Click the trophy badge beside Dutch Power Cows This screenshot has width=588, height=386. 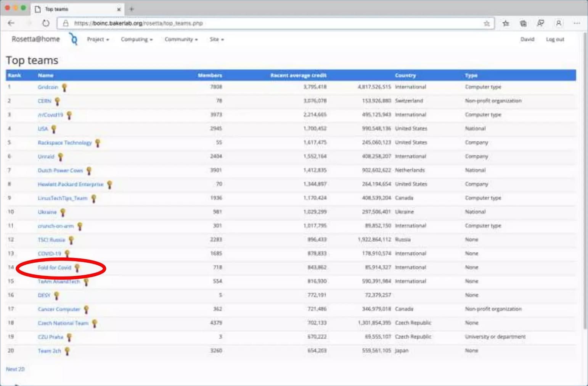(89, 171)
